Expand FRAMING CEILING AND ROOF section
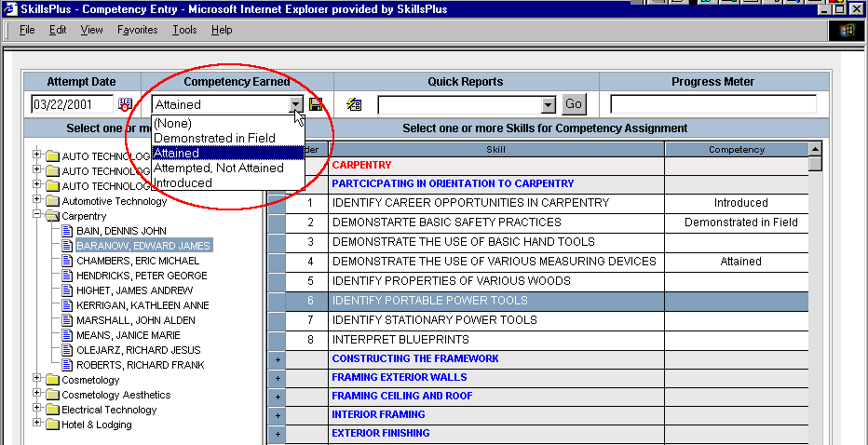Image resolution: width=868 pixels, height=445 pixels. click(x=277, y=397)
